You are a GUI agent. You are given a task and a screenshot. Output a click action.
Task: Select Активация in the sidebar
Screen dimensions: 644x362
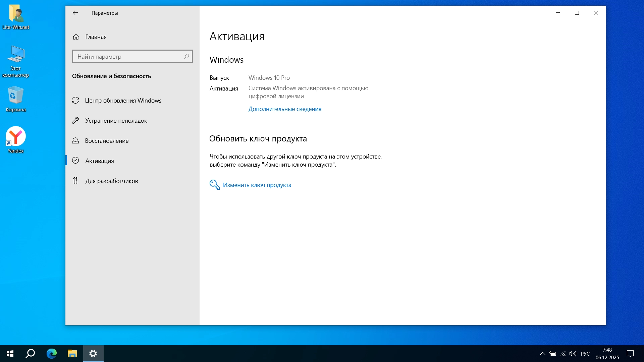[99, 161]
